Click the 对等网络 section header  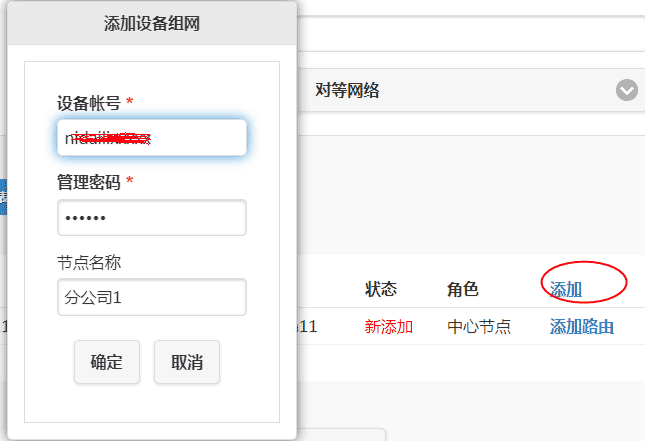tap(347, 91)
